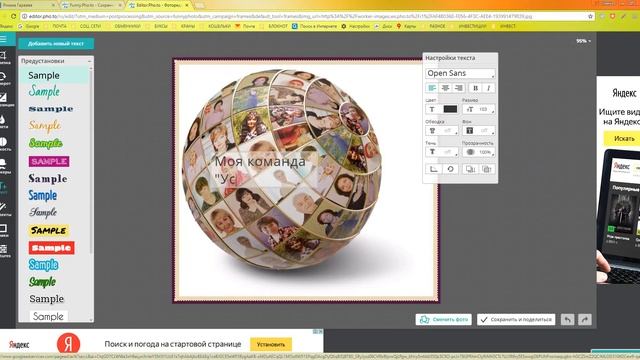This screenshot has height=360, width=640.
Task: Click the Моя команда text on canvas
Action: pyautogui.click(x=260, y=162)
